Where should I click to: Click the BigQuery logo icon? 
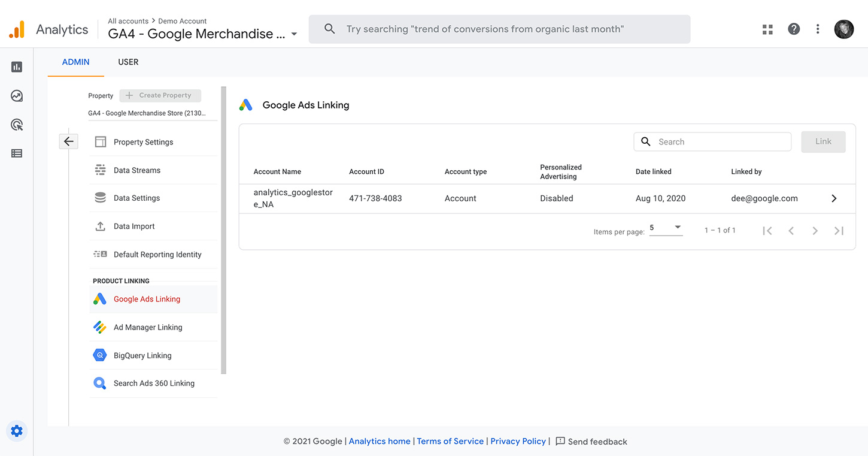pyautogui.click(x=100, y=355)
